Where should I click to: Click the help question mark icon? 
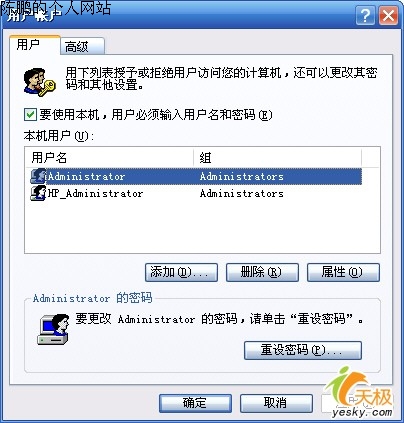pyautogui.click(x=365, y=15)
